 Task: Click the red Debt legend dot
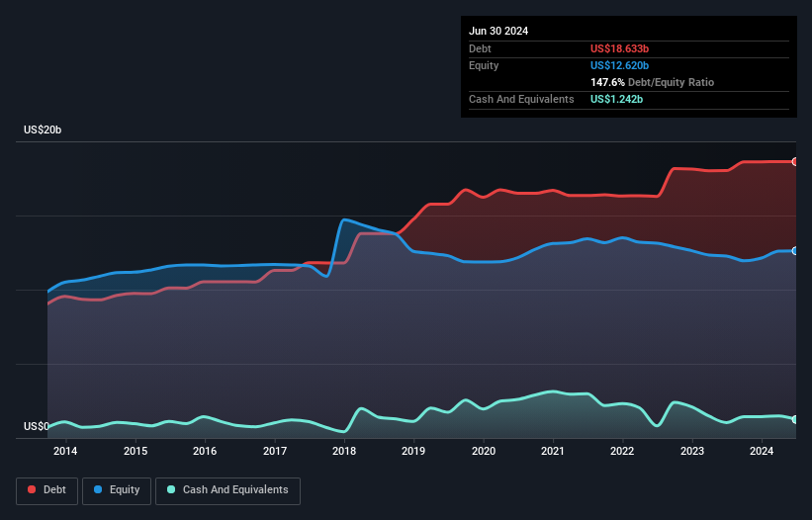32,489
